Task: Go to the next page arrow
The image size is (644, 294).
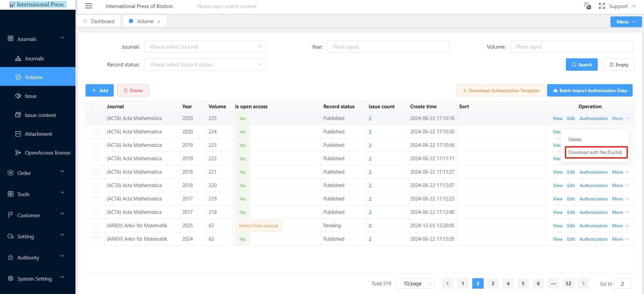Action: [x=584, y=283]
